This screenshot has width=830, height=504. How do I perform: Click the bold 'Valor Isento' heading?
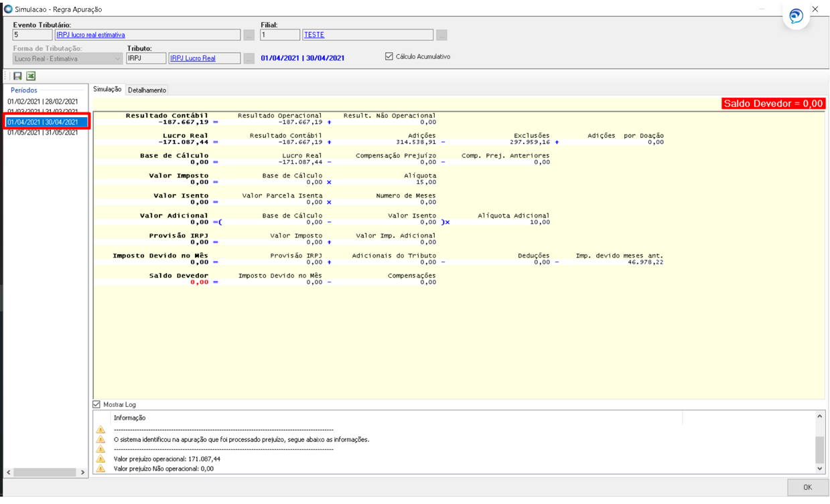coord(181,195)
